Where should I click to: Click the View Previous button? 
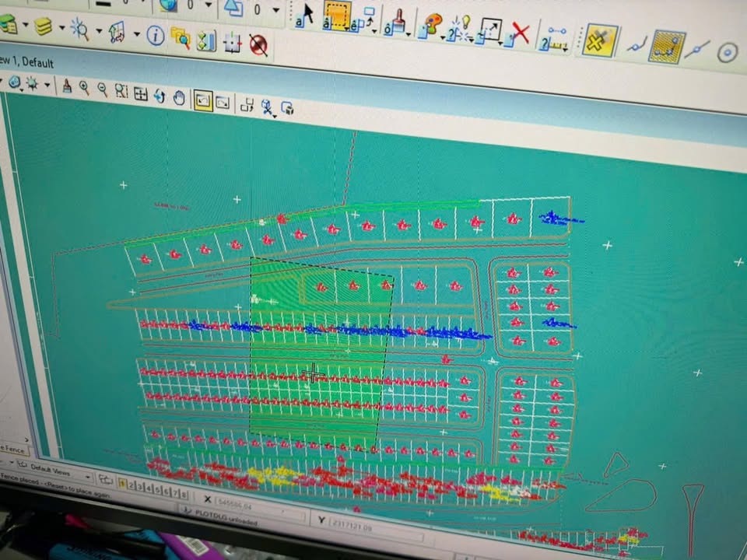203,100
